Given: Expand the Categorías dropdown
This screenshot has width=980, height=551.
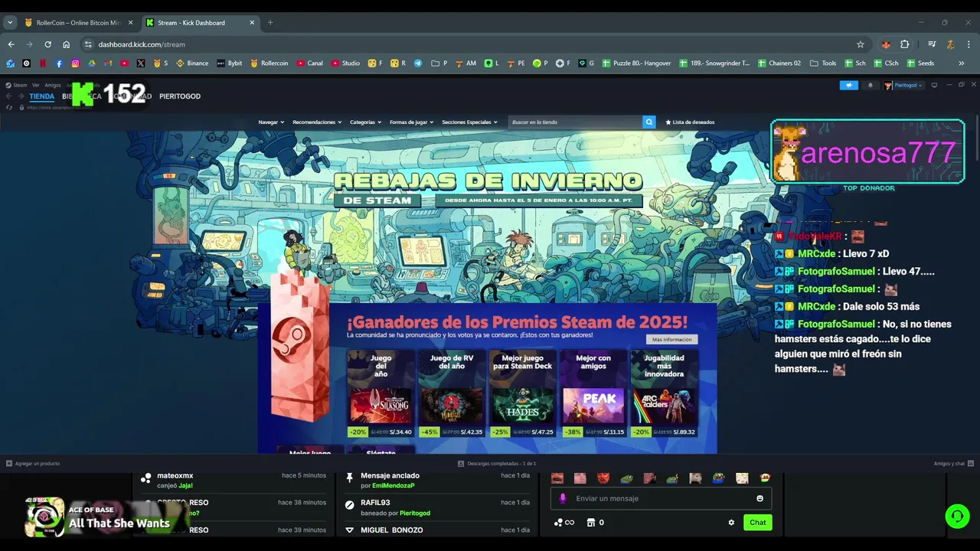Looking at the screenshot, I should 366,122.
